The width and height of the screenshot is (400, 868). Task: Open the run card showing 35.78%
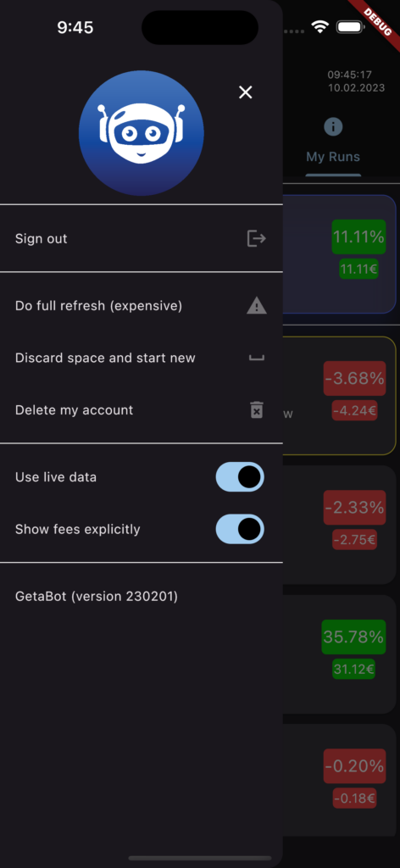339,654
